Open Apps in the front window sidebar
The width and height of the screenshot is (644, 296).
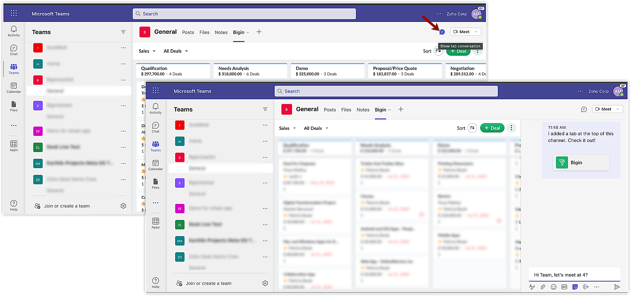[156, 223]
